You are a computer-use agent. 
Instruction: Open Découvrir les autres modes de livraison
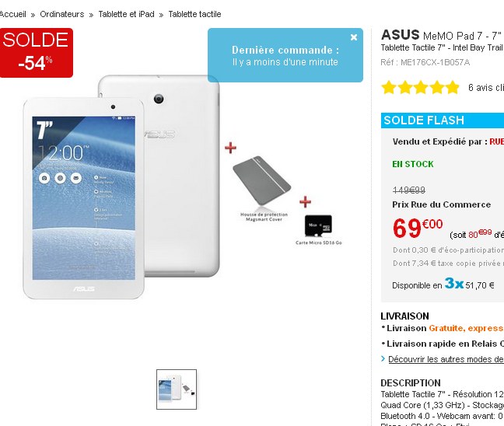coord(446,359)
